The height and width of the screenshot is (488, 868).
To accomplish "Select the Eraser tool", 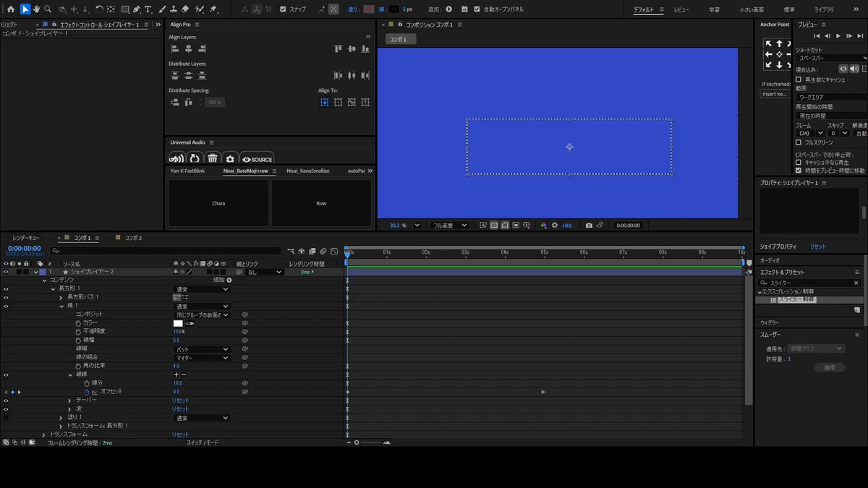I will click(185, 9).
